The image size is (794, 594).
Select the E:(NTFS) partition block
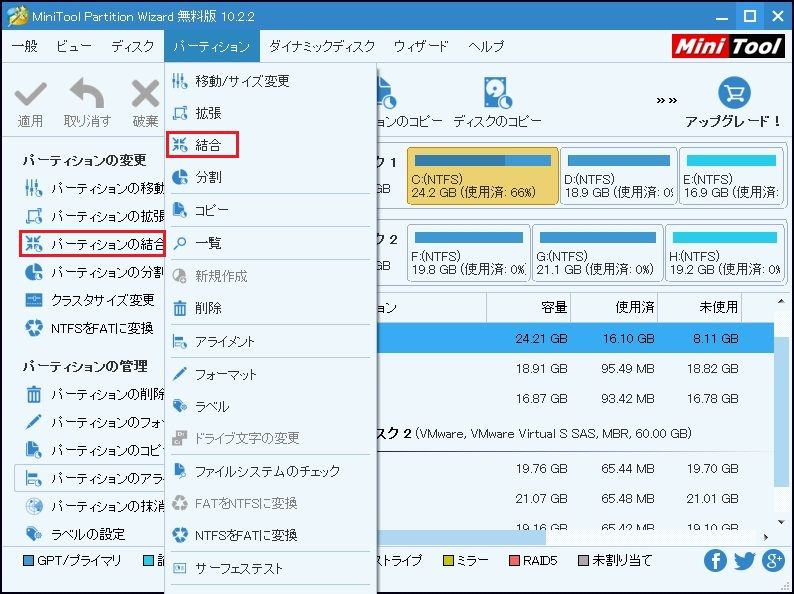coord(732,176)
